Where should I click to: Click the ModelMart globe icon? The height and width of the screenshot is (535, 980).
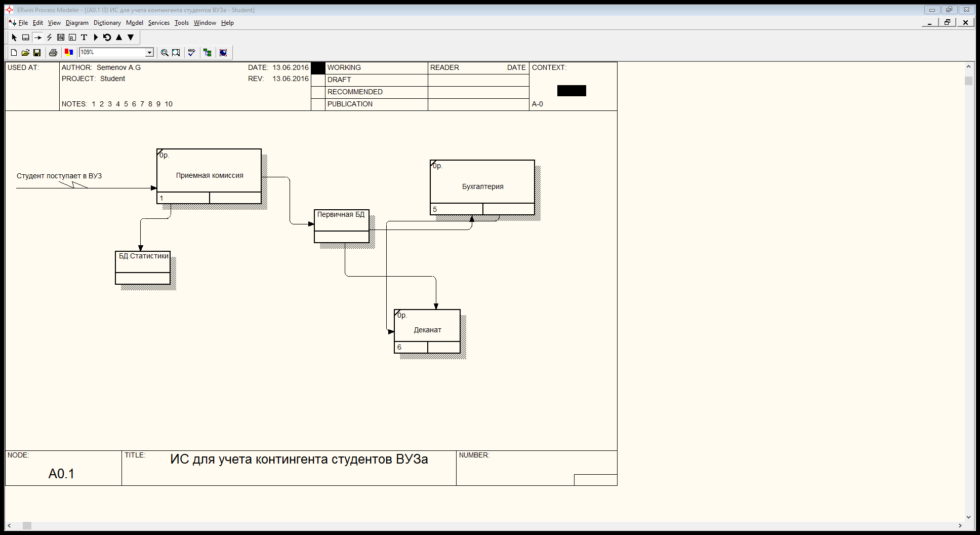223,53
